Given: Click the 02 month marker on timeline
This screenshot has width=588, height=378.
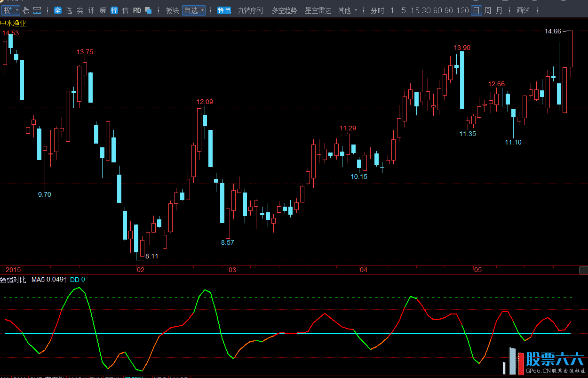Looking at the screenshot, I should [x=140, y=270].
